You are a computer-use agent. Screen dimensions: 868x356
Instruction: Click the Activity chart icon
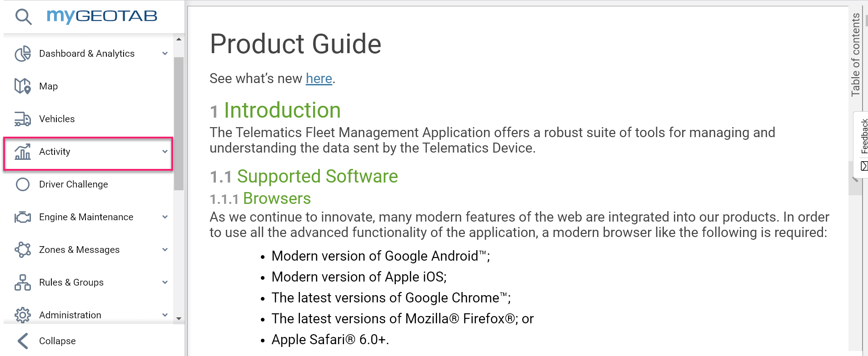point(23,152)
